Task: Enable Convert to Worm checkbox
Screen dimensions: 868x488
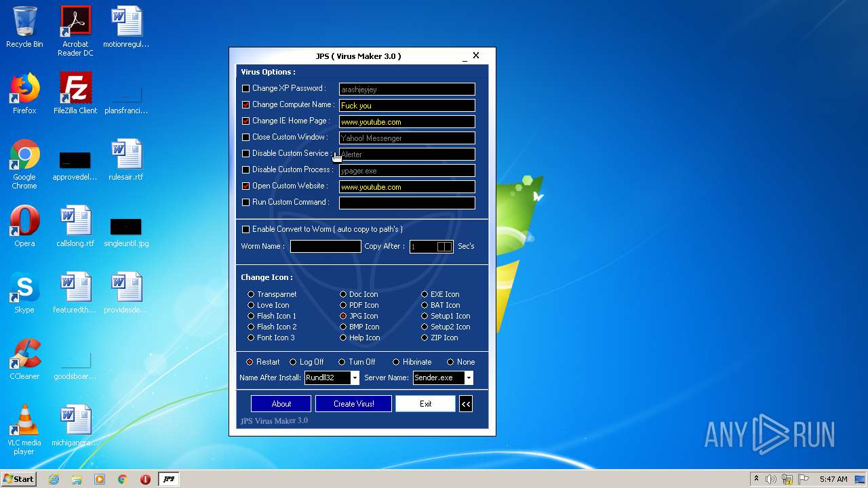Action: click(246, 229)
